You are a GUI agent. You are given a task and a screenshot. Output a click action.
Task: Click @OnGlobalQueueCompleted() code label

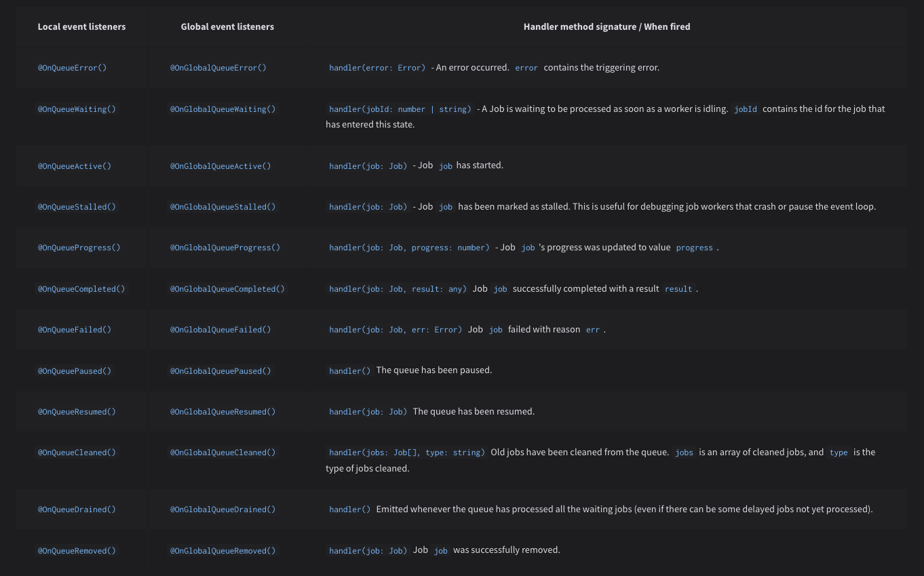(x=227, y=289)
